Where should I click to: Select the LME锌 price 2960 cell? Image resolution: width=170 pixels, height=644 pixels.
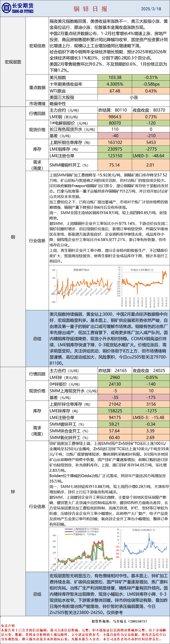115,377
